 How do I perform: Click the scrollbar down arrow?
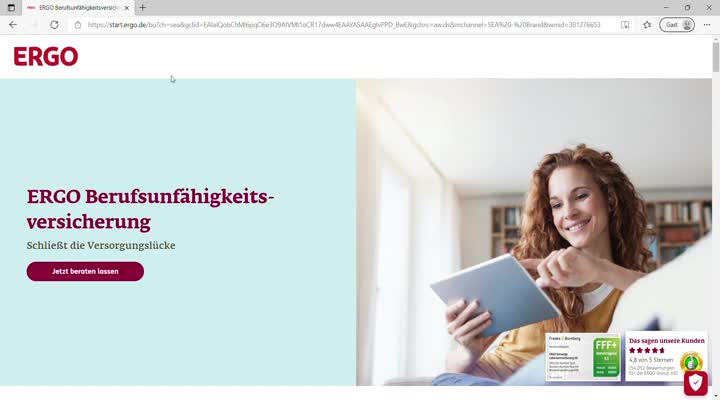pos(715,396)
